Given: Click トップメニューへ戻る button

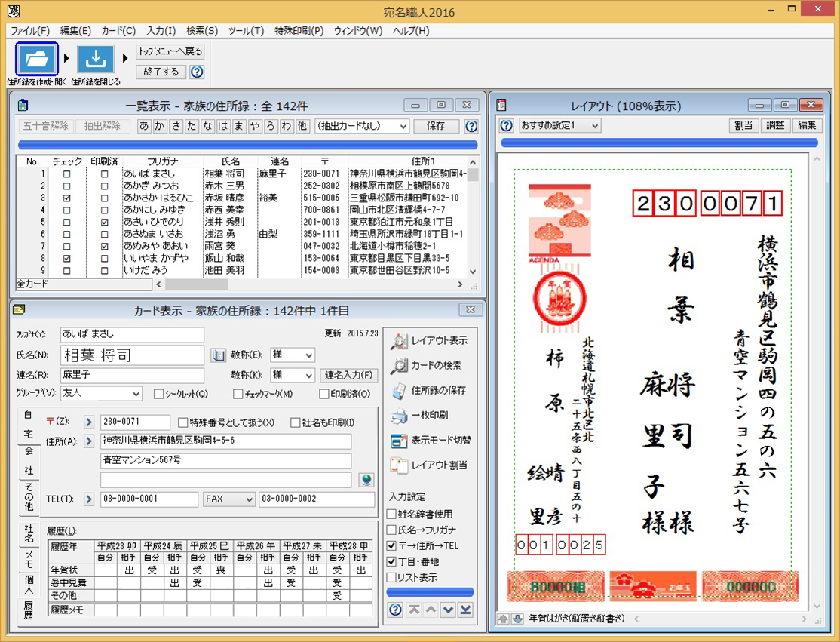Looking at the screenshot, I should tap(170, 52).
